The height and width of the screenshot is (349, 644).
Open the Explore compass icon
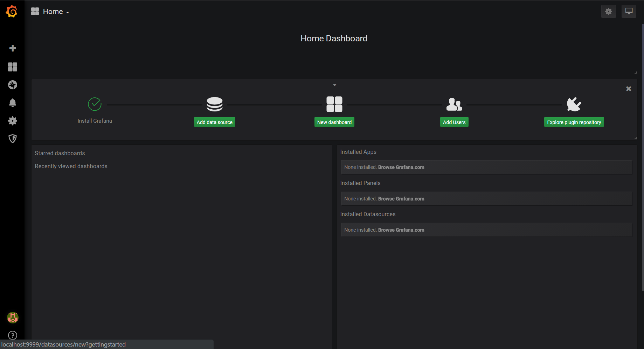tap(13, 85)
